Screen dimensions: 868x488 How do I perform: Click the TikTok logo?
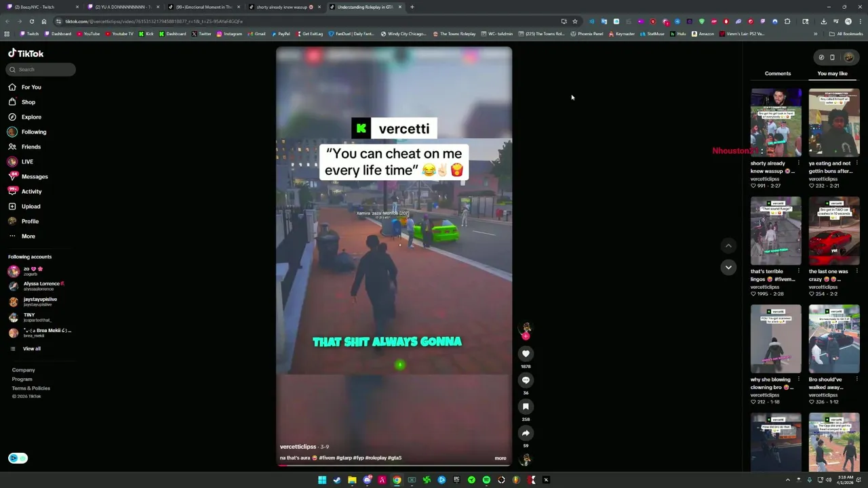pyautogui.click(x=26, y=54)
